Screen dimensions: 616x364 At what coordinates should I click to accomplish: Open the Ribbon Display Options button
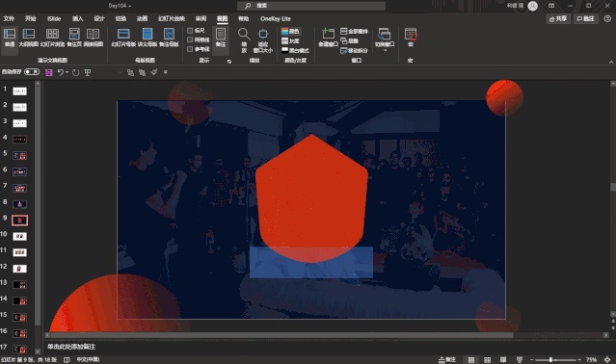click(x=551, y=6)
